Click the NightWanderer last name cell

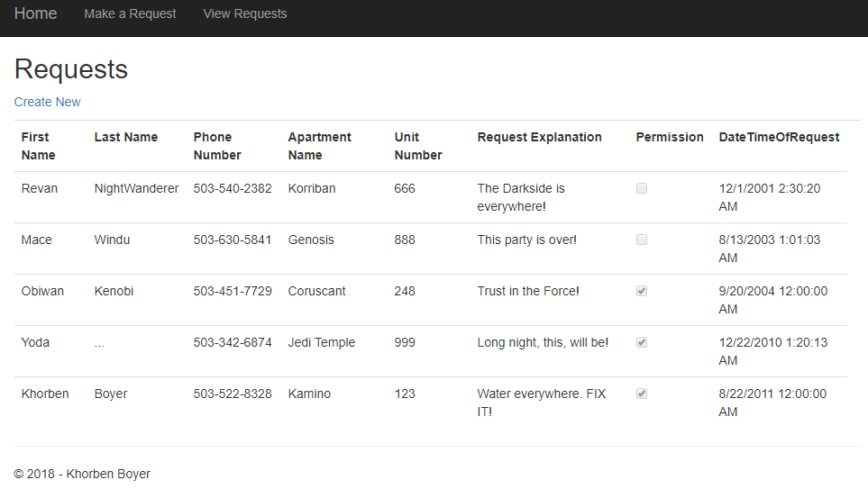click(136, 188)
